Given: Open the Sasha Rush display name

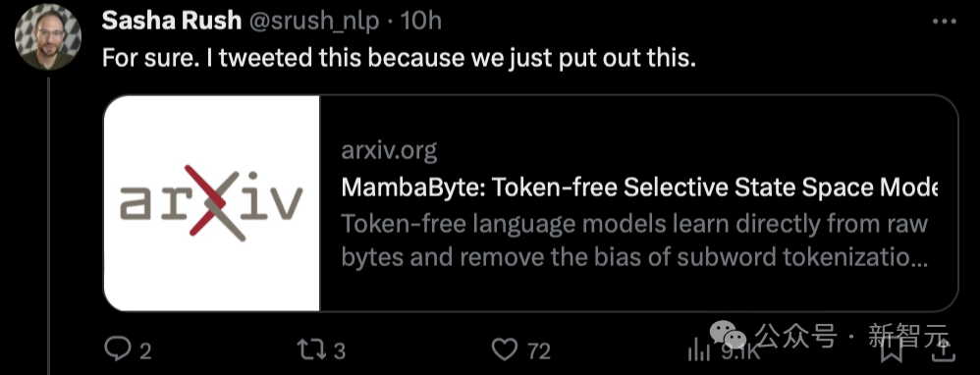Looking at the screenshot, I should point(171,22).
